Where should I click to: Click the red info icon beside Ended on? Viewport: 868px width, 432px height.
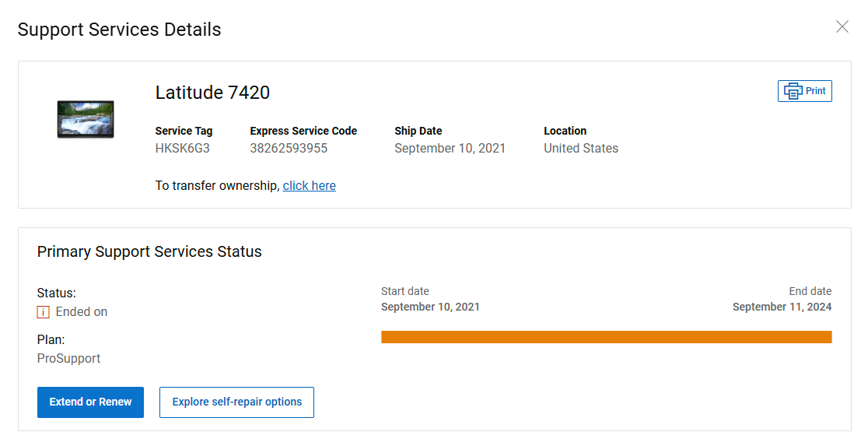[44, 312]
